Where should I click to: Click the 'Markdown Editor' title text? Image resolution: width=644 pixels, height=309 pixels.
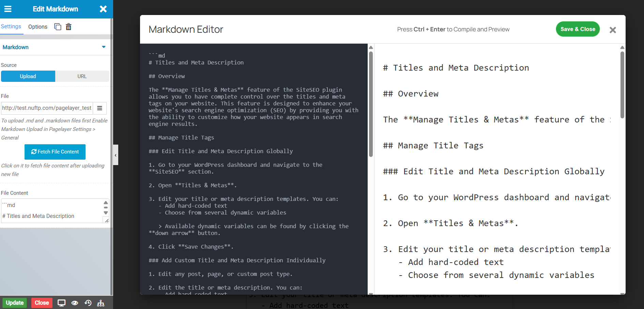pyautogui.click(x=186, y=29)
